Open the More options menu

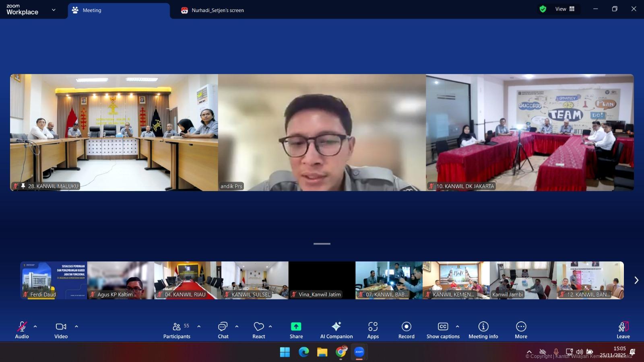521,330
